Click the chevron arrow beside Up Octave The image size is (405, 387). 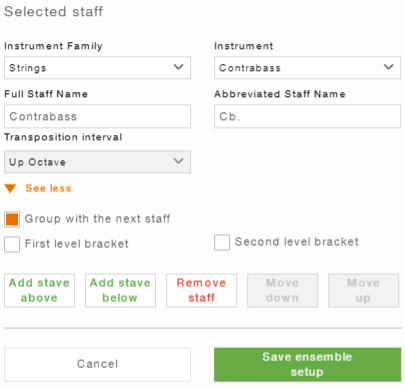179,161
